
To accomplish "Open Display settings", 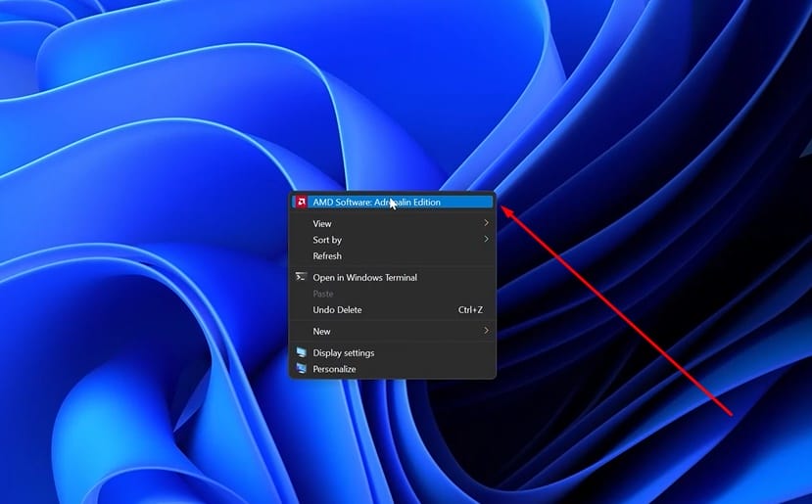I will [x=343, y=353].
